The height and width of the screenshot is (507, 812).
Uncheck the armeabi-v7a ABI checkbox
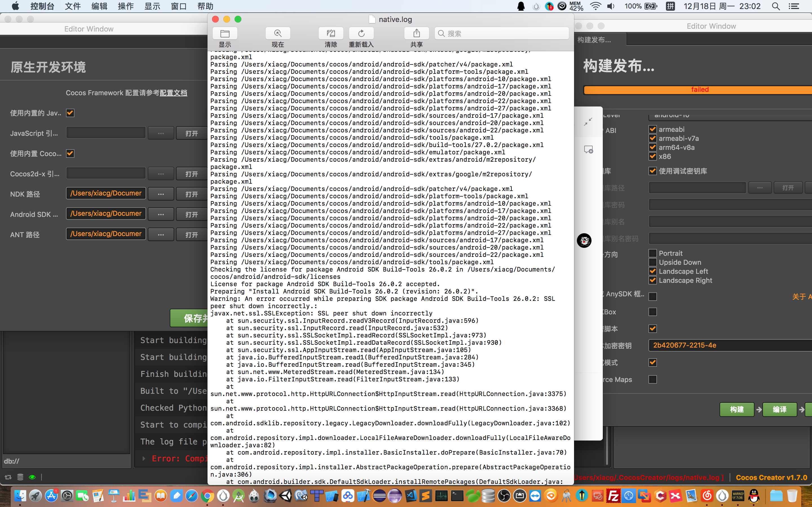(652, 138)
